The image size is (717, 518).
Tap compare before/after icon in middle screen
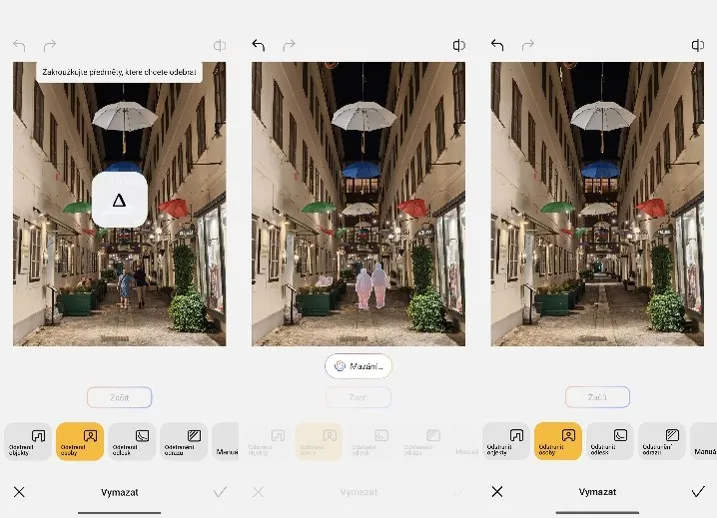click(x=459, y=45)
